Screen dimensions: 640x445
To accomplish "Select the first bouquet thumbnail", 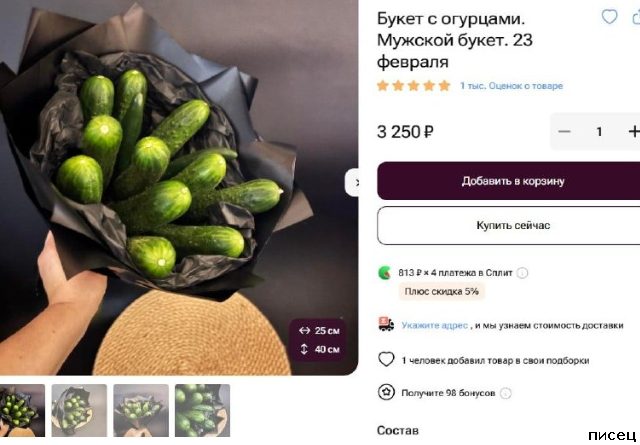I will click(22, 410).
